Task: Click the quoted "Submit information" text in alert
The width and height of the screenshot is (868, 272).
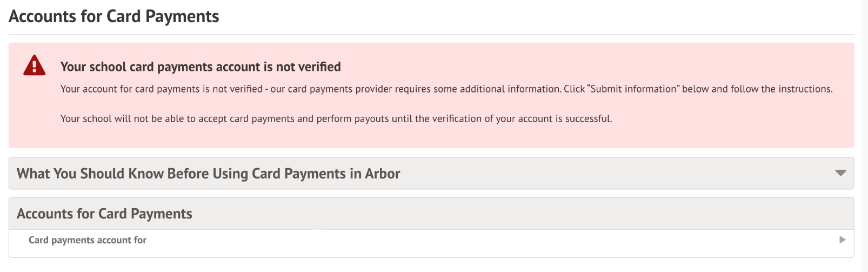Action: pyautogui.click(x=634, y=89)
